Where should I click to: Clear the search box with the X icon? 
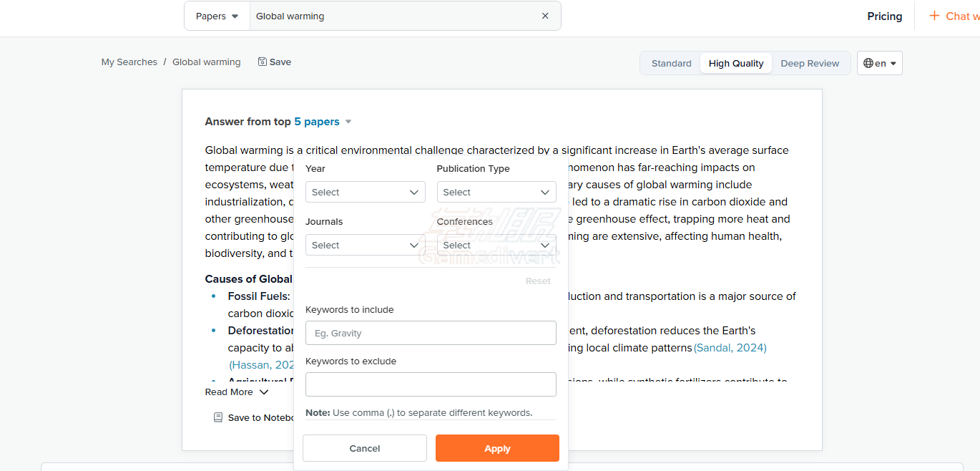(x=545, y=16)
